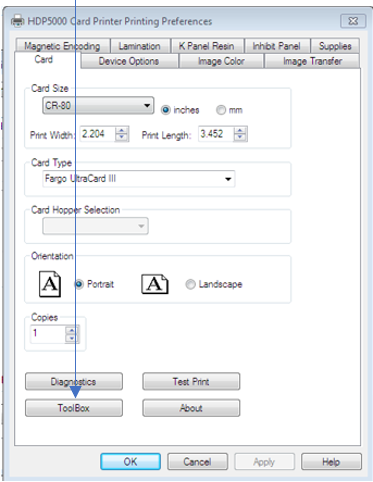Open the ToolBox button
This screenshot has height=482, width=373.
coord(74,408)
